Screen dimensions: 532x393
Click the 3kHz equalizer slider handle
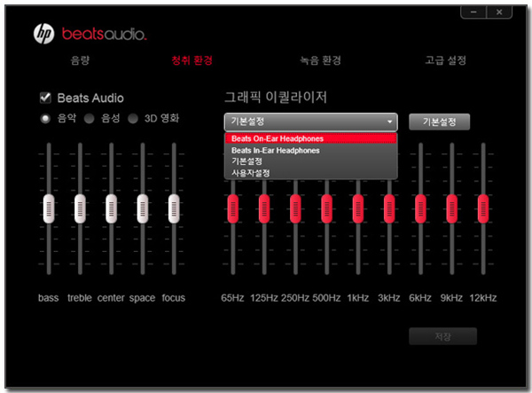click(389, 208)
